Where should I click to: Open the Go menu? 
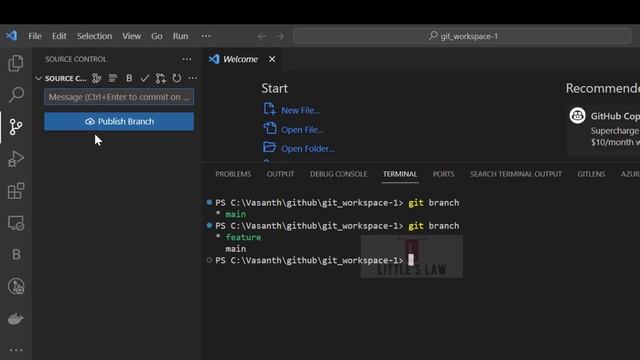[157, 36]
